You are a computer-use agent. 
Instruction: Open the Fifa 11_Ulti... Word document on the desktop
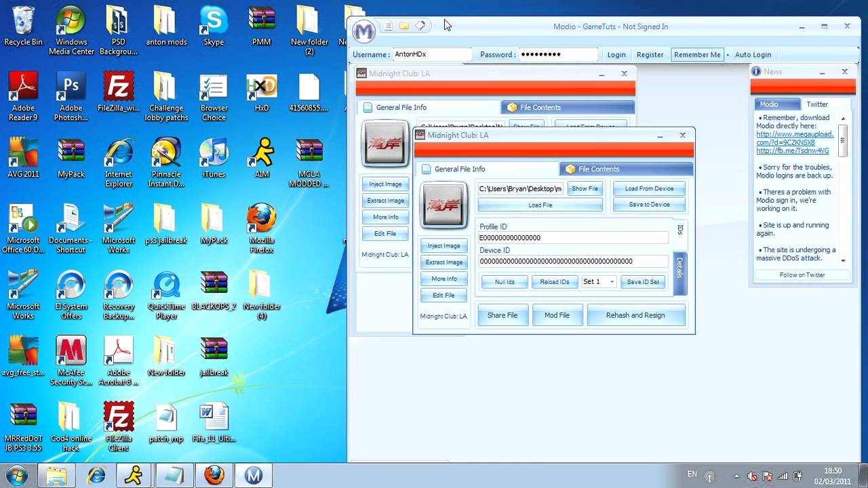(x=214, y=423)
